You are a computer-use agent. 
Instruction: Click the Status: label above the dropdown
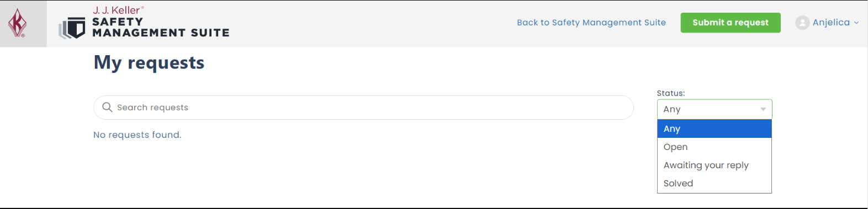pyautogui.click(x=671, y=93)
